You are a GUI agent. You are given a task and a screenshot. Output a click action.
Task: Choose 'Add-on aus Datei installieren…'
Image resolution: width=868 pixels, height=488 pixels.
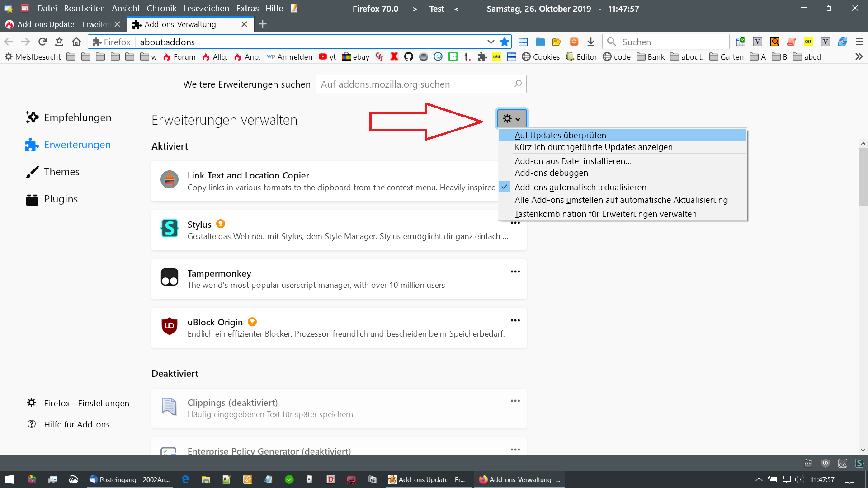(573, 161)
